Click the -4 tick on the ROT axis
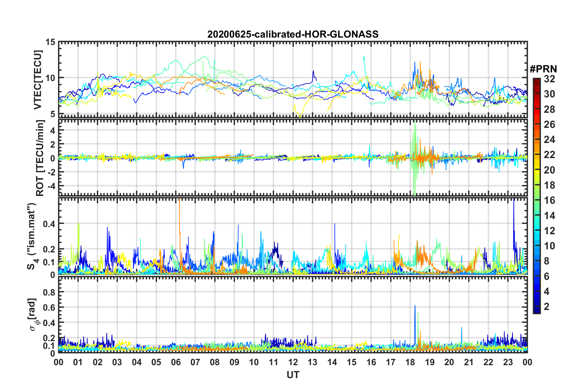This screenshot has height=392, width=586. coord(51,186)
